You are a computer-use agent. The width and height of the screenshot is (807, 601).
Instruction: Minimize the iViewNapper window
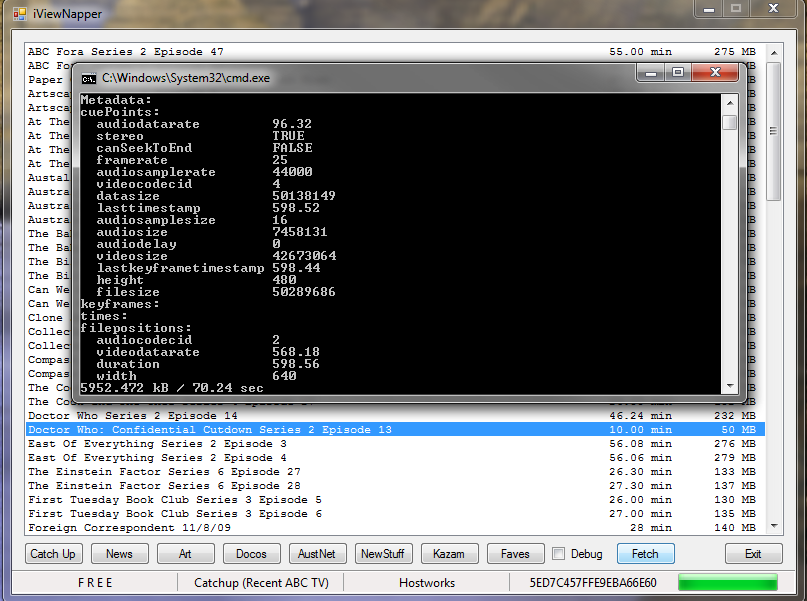(709, 9)
